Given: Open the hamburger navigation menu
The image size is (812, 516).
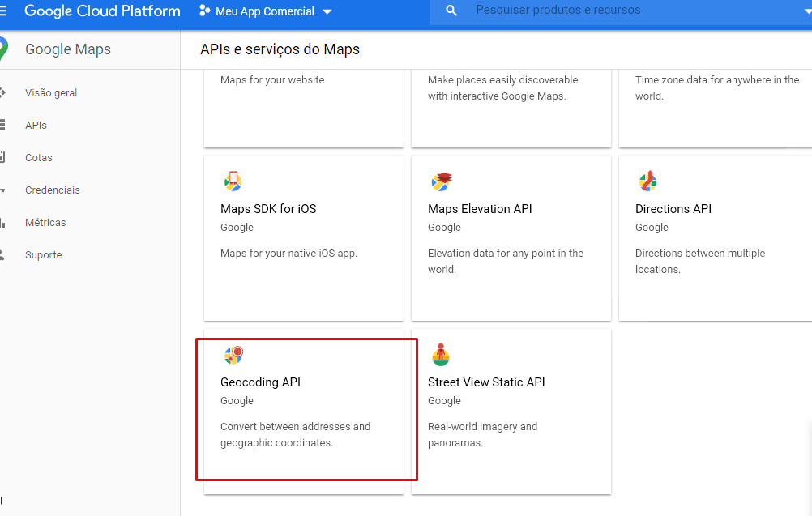Looking at the screenshot, I should [x=2, y=11].
